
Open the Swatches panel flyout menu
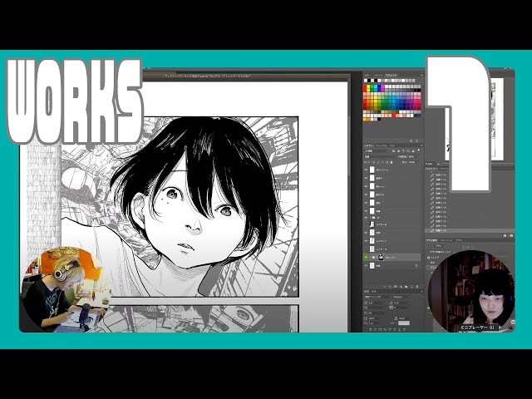pyautogui.click(x=421, y=75)
